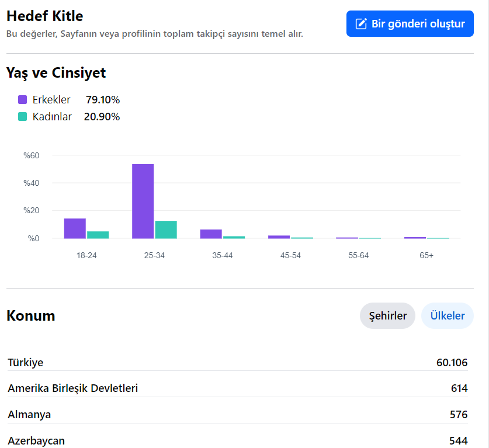The width and height of the screenshot is (489, 448).
Task: Select the teal 18-24 women bar
Action: pyautogui.click(x=98, y=235)
